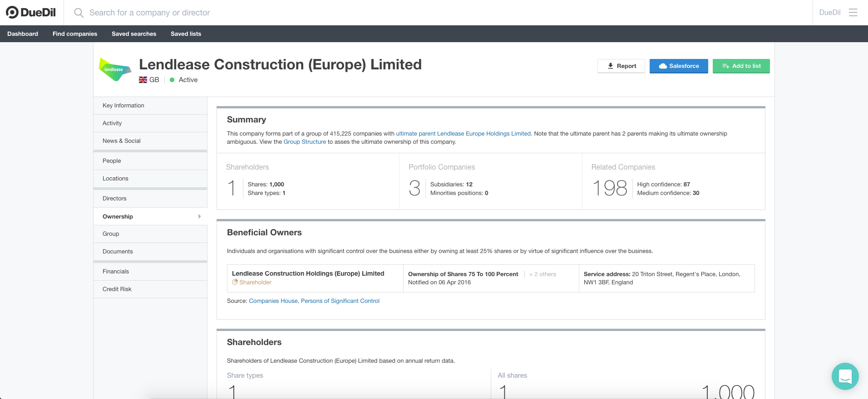Expand the Ownership section arrow

pos(199,216)
